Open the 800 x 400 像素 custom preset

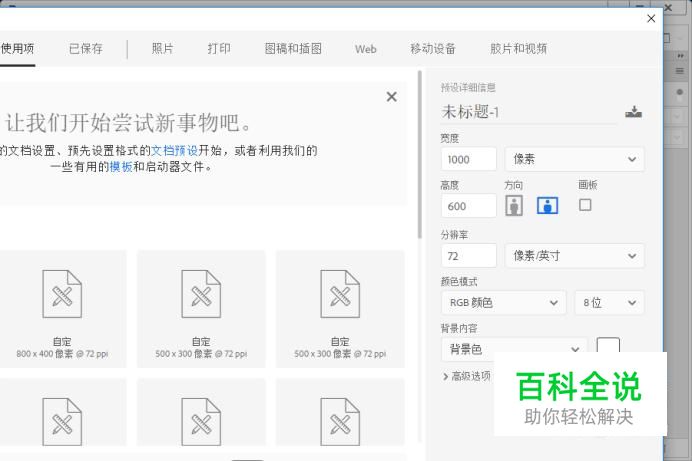[62, 309]
